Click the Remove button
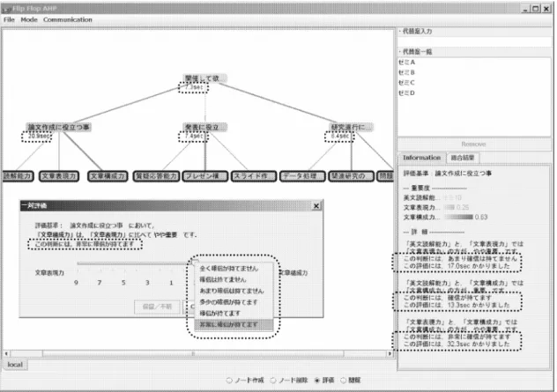 tap(473, 144)
